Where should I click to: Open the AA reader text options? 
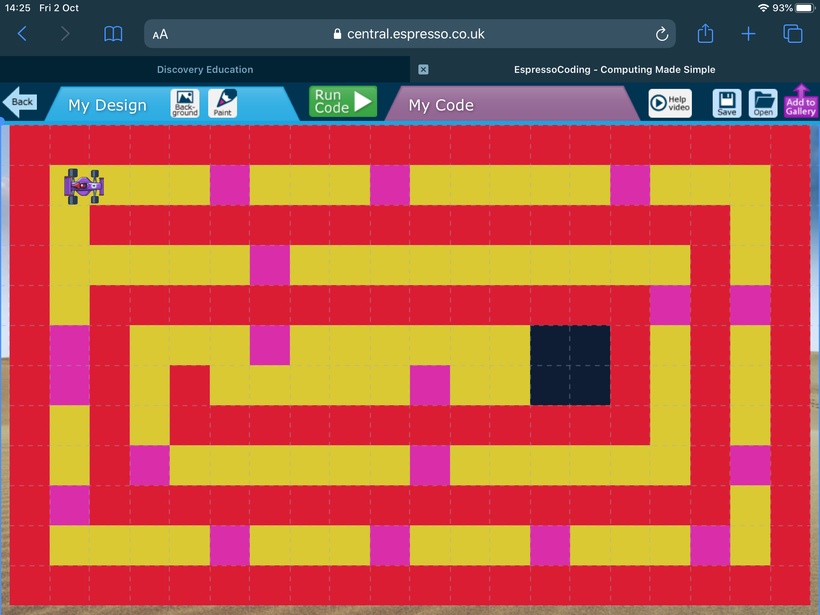(x=160, y=35)
